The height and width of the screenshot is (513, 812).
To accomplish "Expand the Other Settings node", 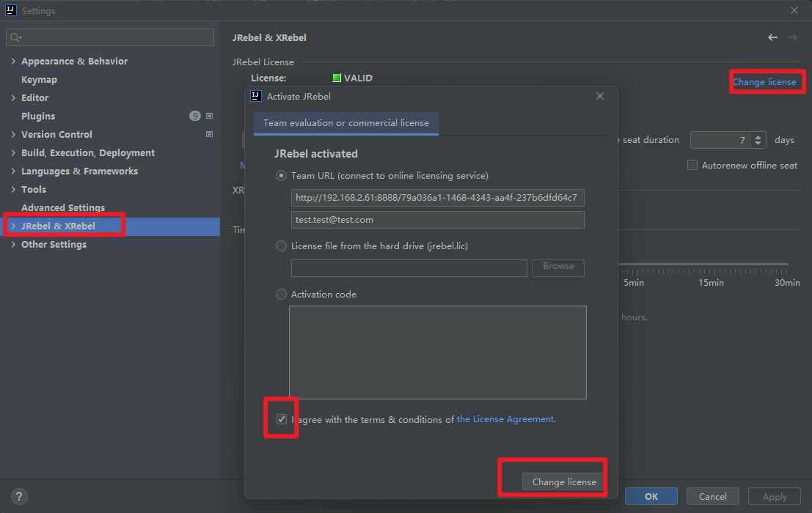I will (13, 245).
